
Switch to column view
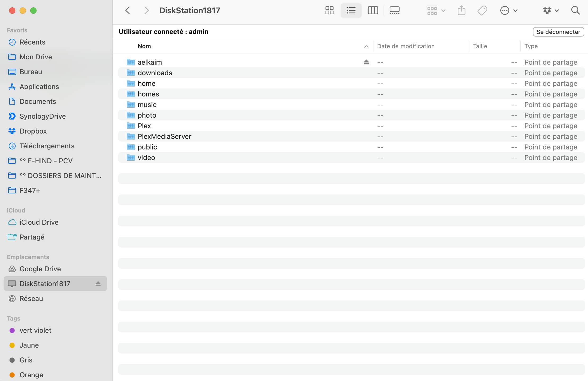(x=373, y=11)
